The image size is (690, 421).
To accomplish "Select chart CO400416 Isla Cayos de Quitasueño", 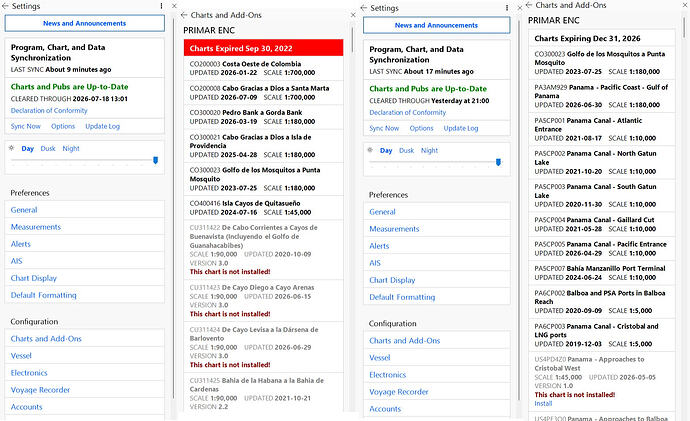I will [x=264, y=208].
